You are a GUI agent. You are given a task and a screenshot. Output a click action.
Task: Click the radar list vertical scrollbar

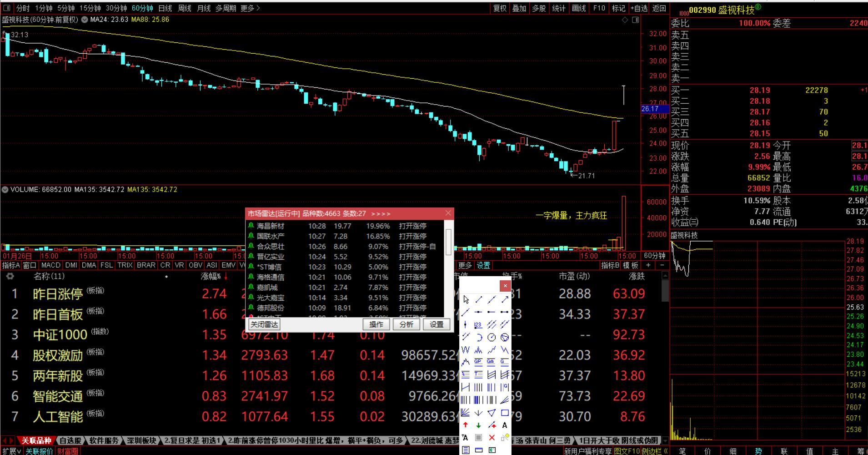click(x=448, y=268)
